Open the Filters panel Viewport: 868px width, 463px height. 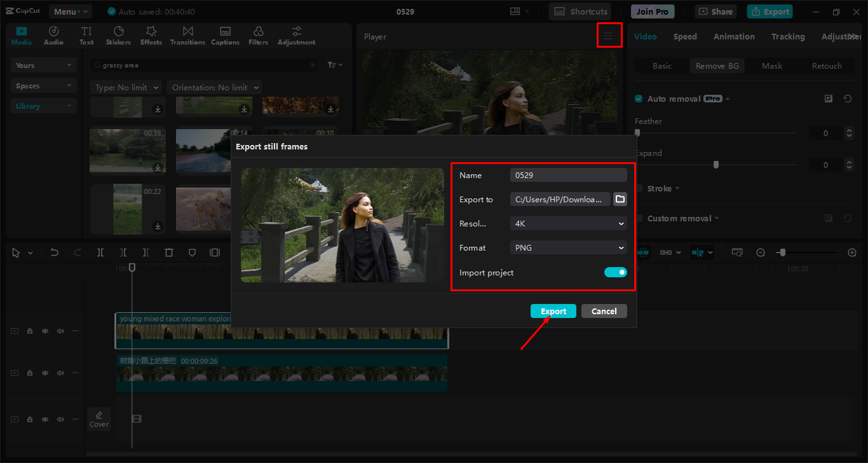[x=258, y=35]
